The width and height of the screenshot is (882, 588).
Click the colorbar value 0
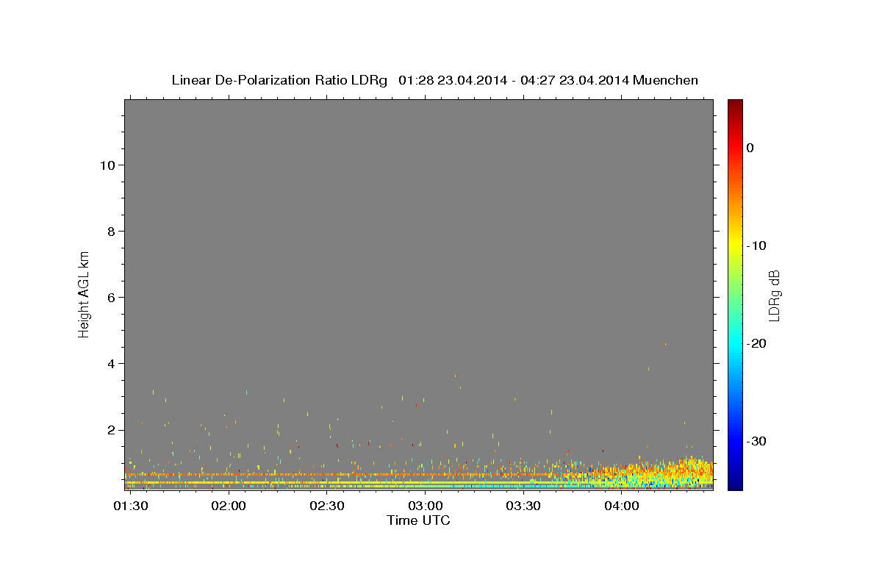point(750,148)
